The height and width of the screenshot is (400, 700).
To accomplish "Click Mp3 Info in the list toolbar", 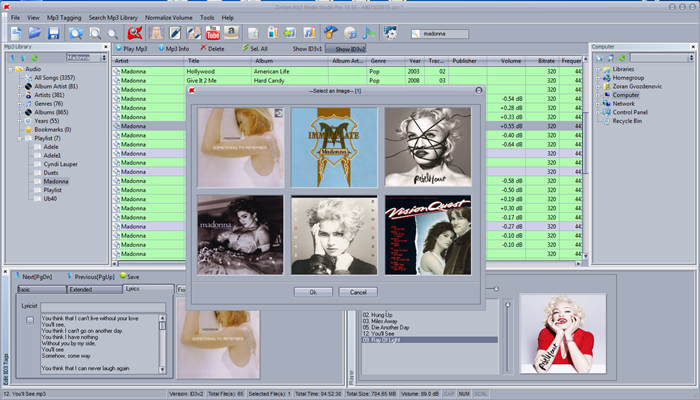I will (x=174, y=49).
